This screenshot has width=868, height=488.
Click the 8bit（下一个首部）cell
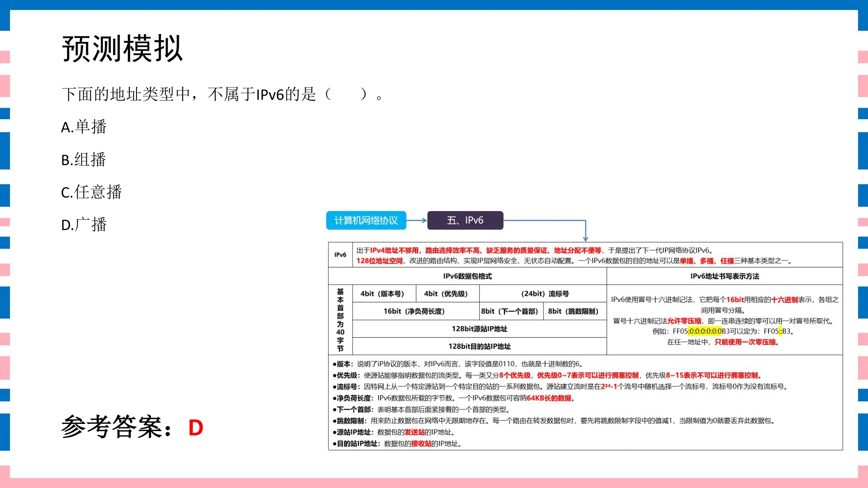(x=511, y=311)
